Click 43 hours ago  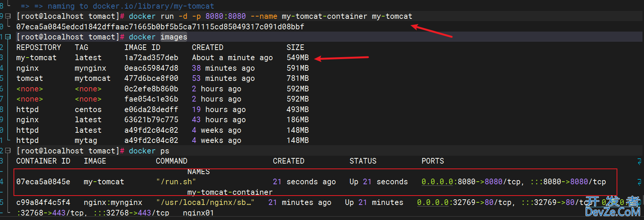point(219,120)
